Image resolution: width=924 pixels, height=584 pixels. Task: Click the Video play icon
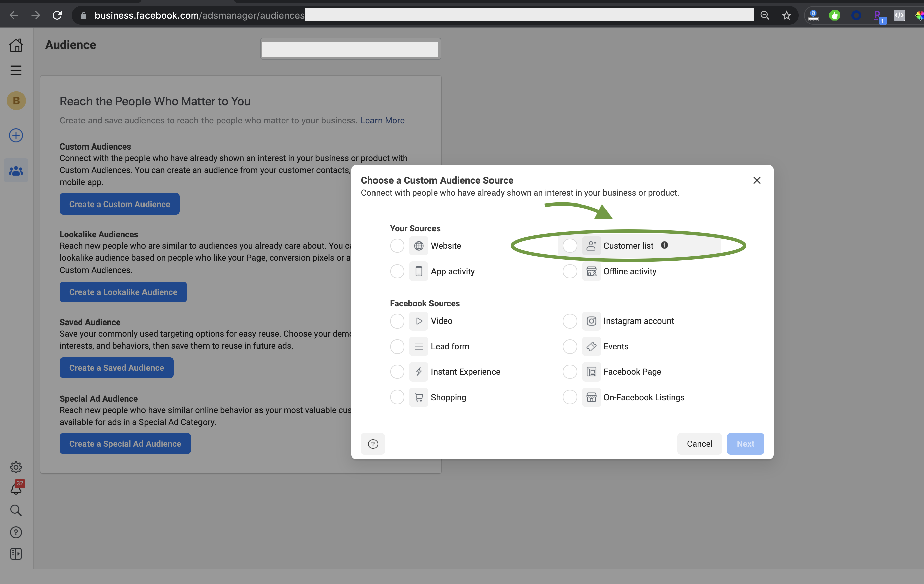pyautogui.click(x=419, y=321)
